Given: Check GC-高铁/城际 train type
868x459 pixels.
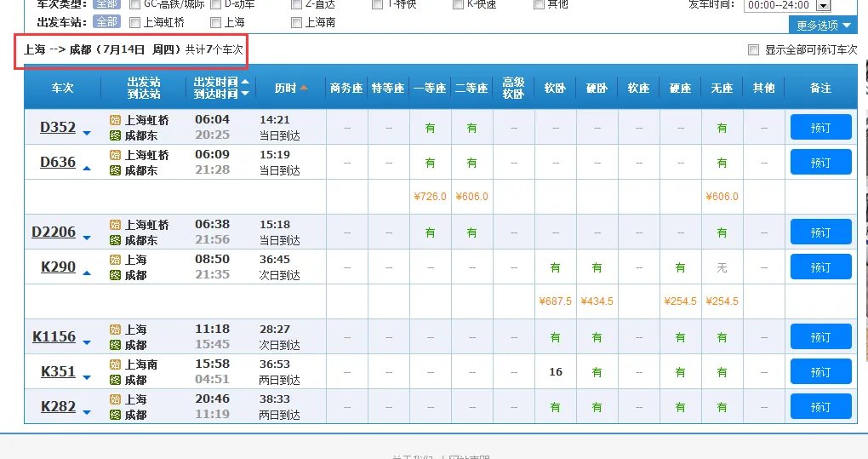Looking at the screenshot, I should (134, 4).
